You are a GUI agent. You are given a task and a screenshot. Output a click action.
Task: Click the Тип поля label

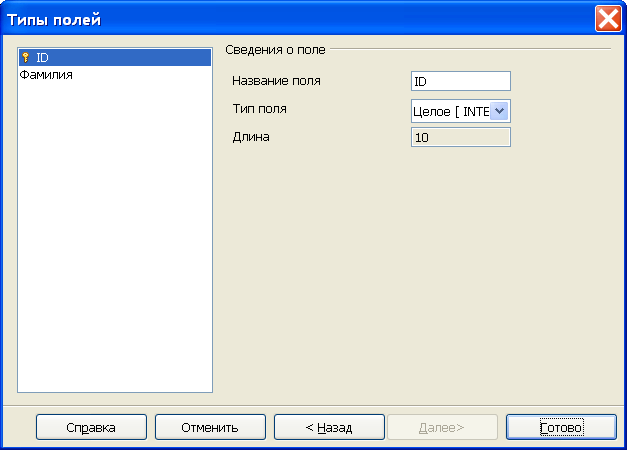coord(260,109)
